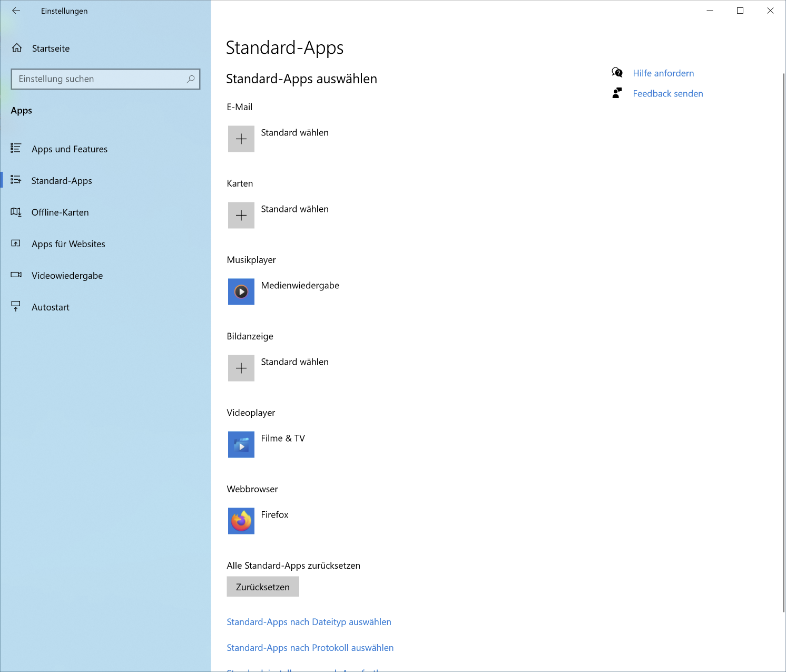Click the search magnifier icon
Screen dimensions: 786x672
191,79
